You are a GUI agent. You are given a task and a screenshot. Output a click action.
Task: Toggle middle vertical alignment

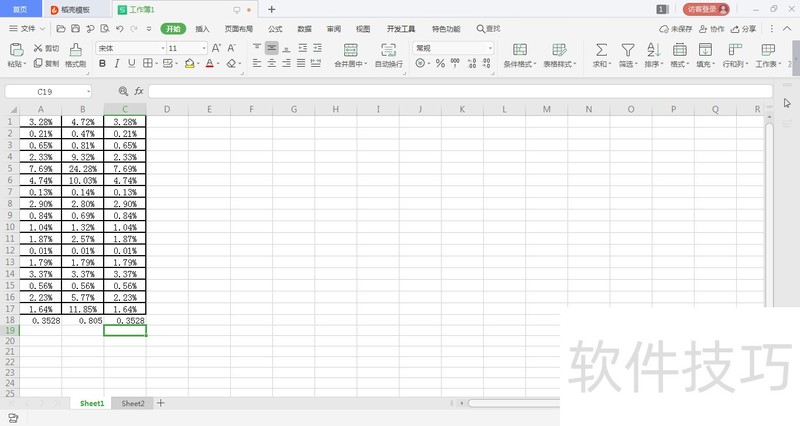(271, 48)
